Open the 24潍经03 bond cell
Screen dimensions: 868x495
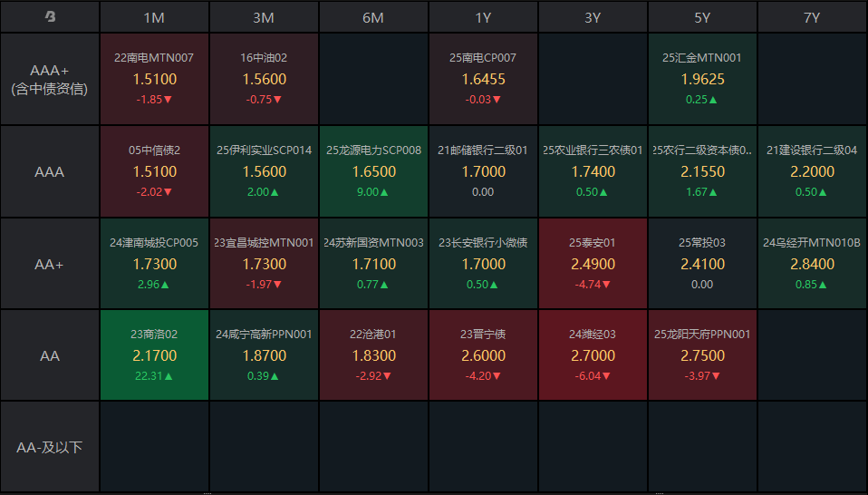(593, 355)
